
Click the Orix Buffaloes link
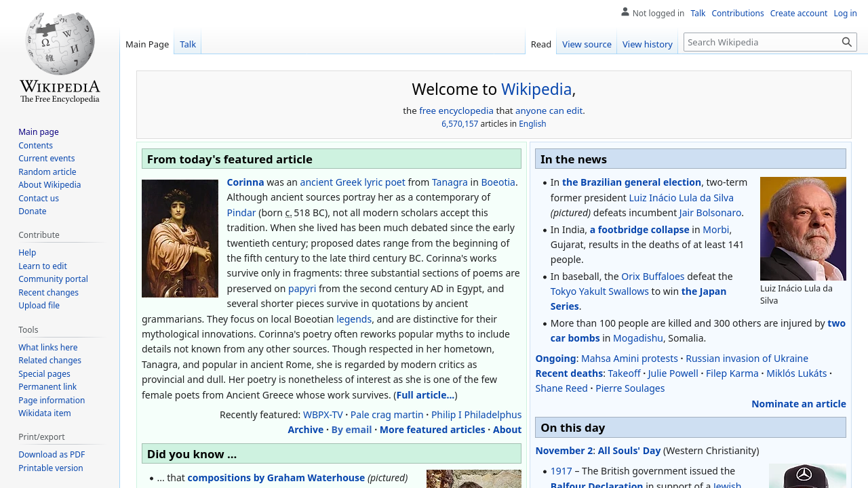[653, 276]
